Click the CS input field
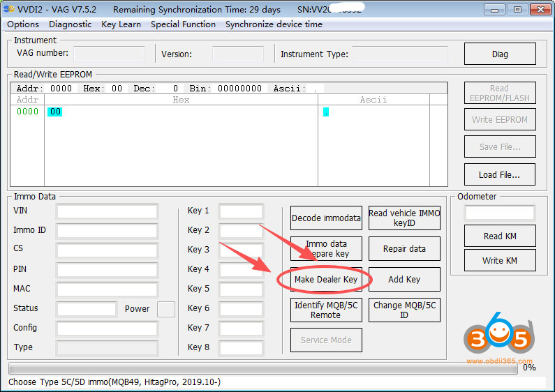Viewport: 555px width, 392px height. pos(107,250)
